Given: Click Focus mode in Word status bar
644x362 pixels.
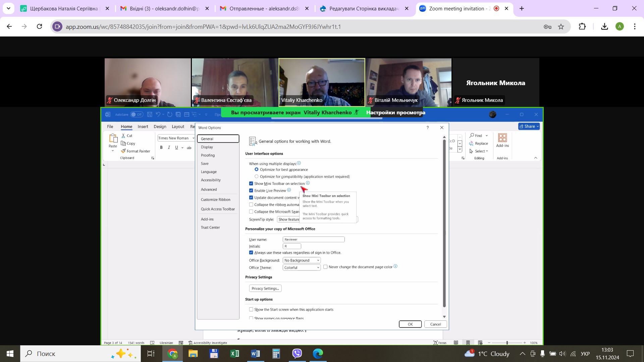Looking at the screenshot, I should 440,343.
